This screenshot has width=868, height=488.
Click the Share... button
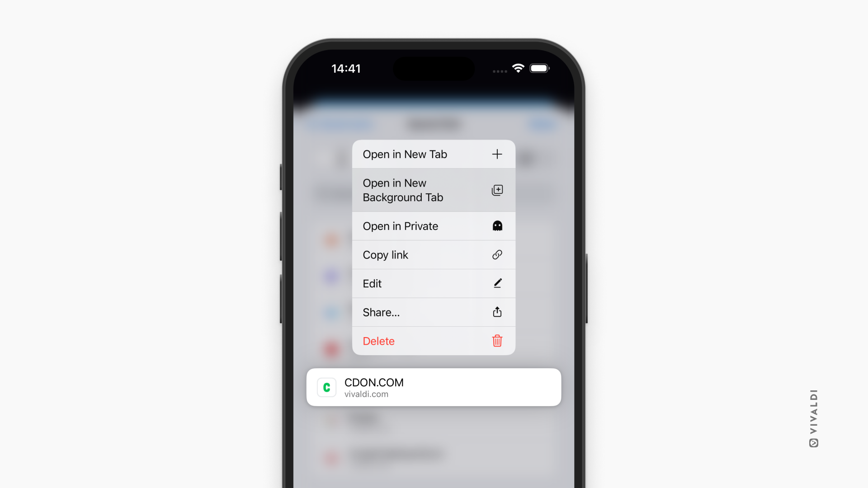tap(434, 312)
